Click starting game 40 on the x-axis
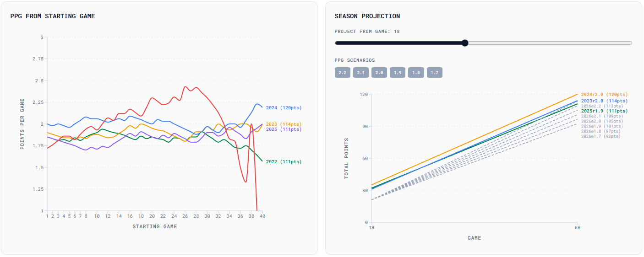The height and width of the screenshot is (257, 644). (x=262, y=216)
